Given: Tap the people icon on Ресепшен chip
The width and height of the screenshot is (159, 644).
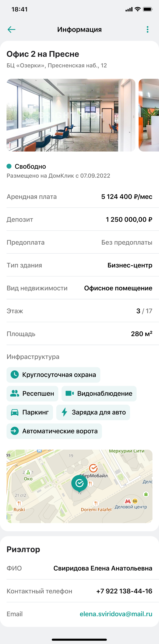Looking at the screenshot, I should point(15,393).
